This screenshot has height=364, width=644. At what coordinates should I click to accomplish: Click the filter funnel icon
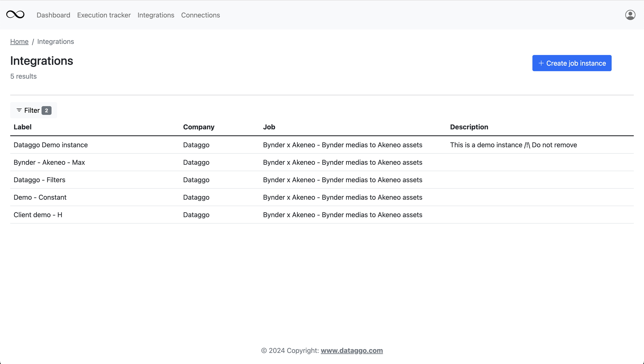tap(19, 110)
